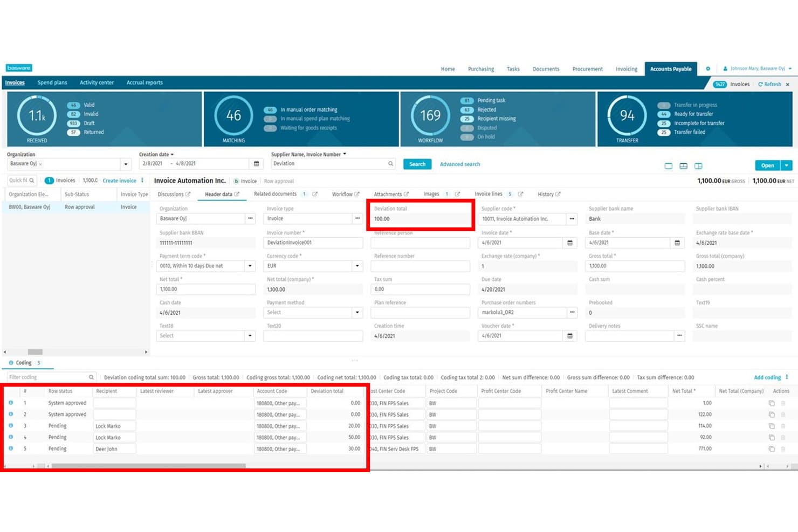Pop out the Discussions tab icon

tap(188, 195)
